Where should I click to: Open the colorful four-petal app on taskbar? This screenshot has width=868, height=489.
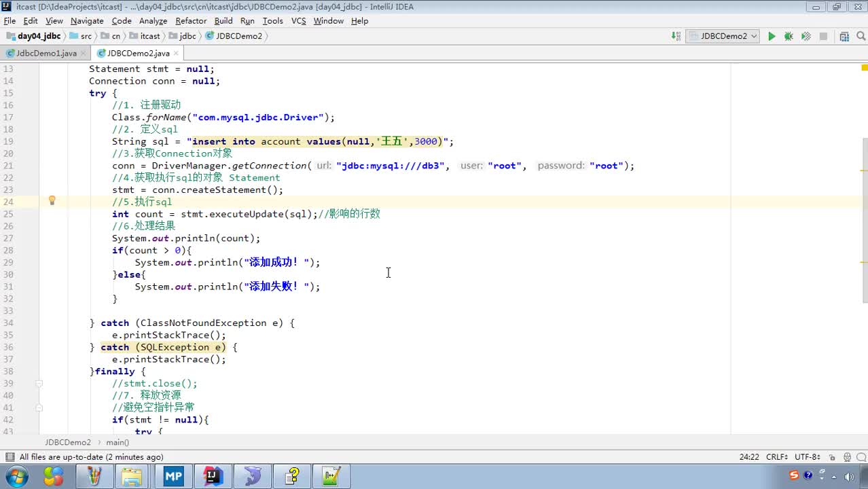pyautogui.click(x=54, y=476)
